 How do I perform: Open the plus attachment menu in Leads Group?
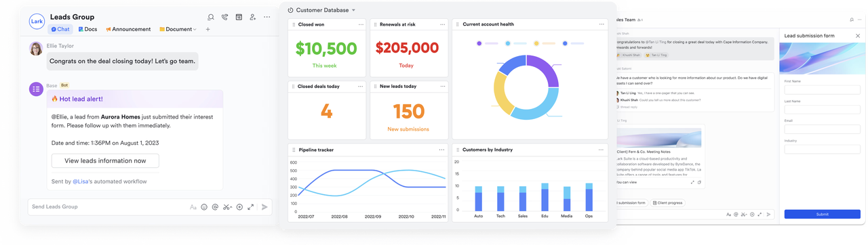click(x=239, y=207)
